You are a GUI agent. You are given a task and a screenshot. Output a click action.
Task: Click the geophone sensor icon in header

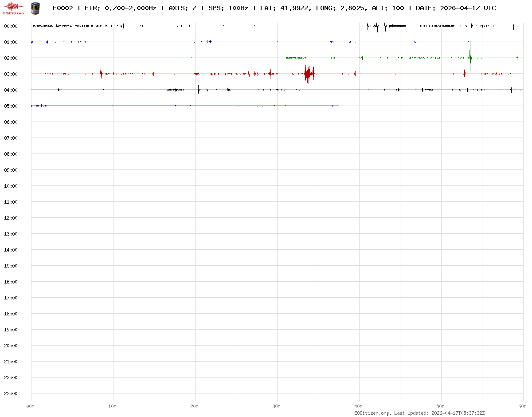[35, 8]
